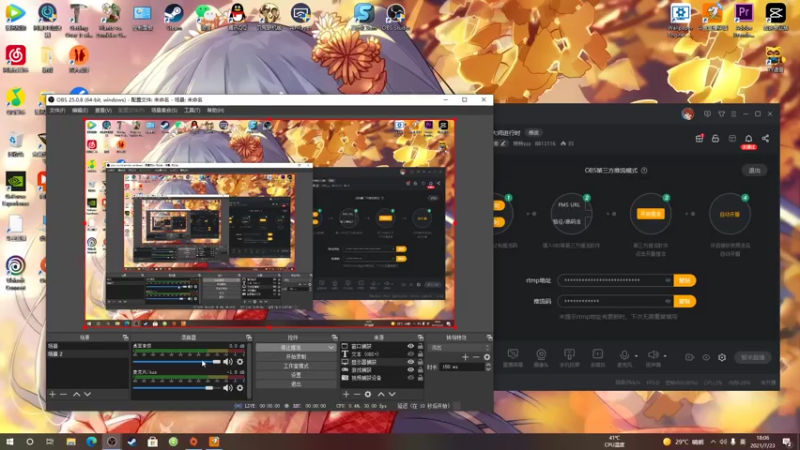800x450 pixels.
Task: Move scene down with arrow icon
Action: (87, 394)
